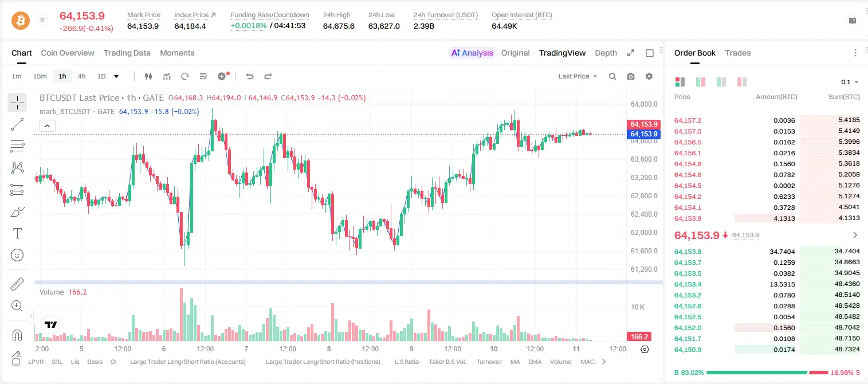868x384 pixels.
Task: Open the Coin Overview tab
Action: 68,53
